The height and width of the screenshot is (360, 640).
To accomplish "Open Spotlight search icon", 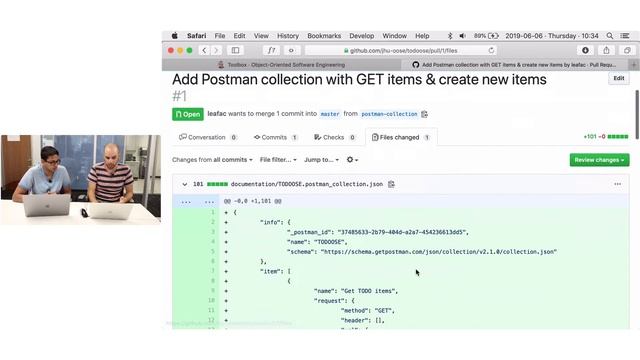I will coord(610,36).
